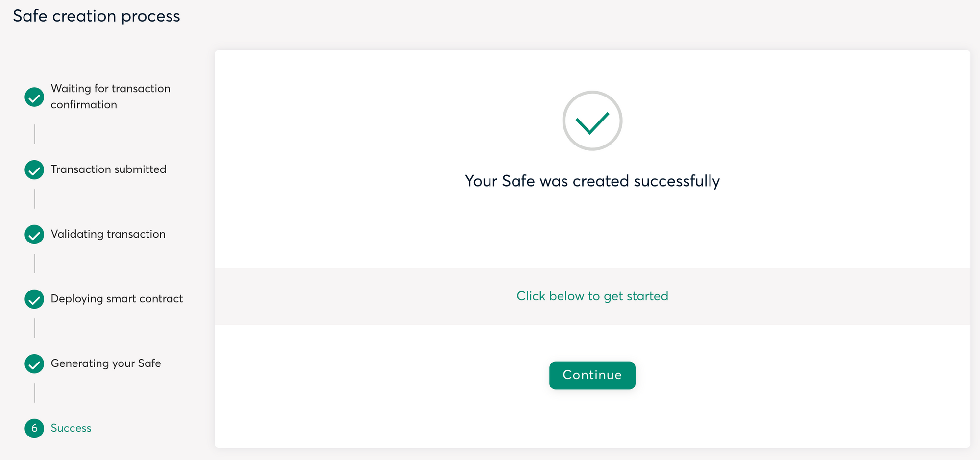
Task: Select the Deploying smart contract step label
Action: [117, 298]
